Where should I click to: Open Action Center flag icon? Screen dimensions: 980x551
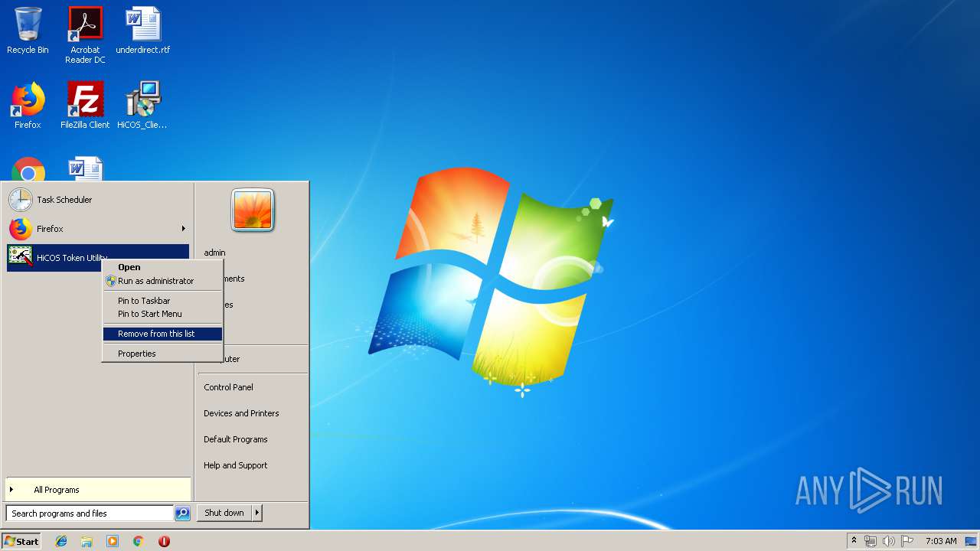[907, 541]
